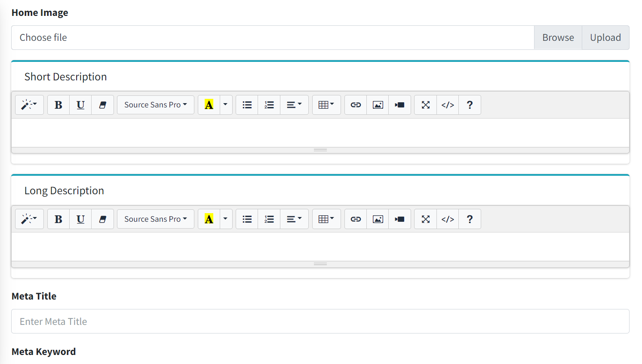Insert video in Short Description editor
Viewport: 642px width, 364px height.
click(399, 105)
